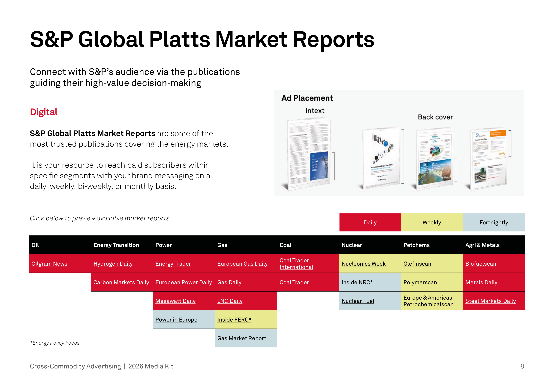Click the Ad Placement heading

tap(307, 98)
